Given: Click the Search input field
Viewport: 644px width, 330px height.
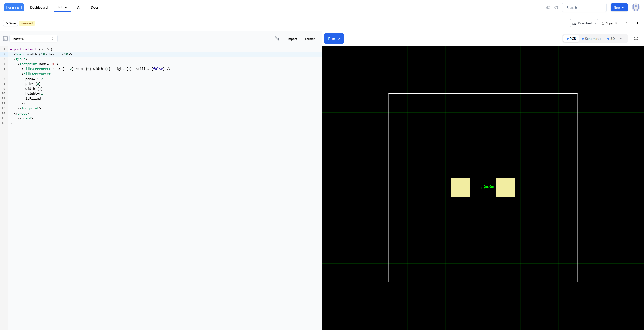Looking at the screenshot, I should click(584, 8).
